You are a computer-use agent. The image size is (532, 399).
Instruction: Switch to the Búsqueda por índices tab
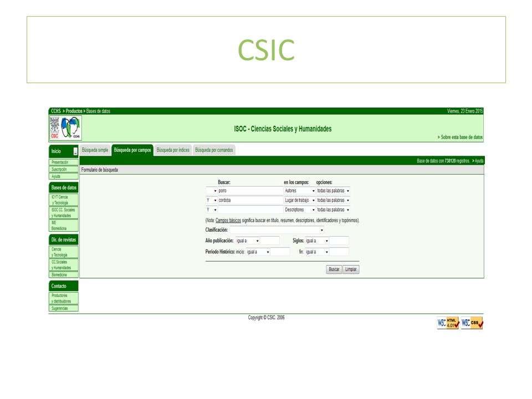click(173, 150)
